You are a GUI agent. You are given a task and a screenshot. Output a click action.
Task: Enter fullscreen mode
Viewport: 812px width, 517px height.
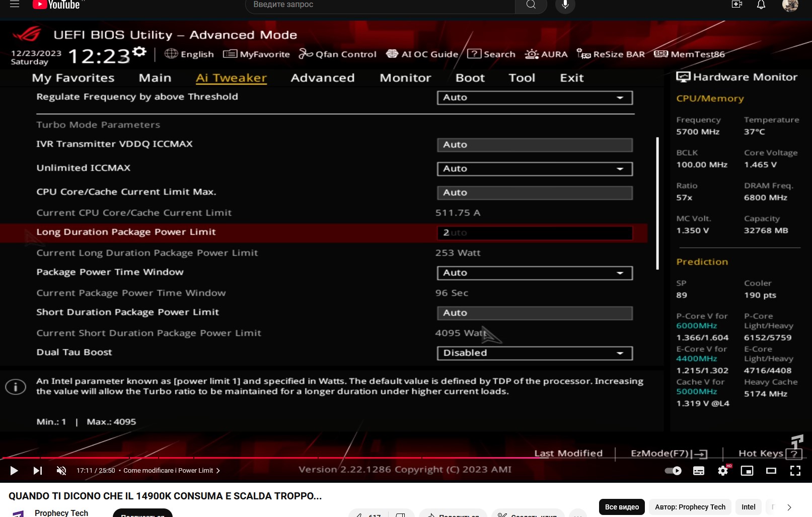pos(795,471)
